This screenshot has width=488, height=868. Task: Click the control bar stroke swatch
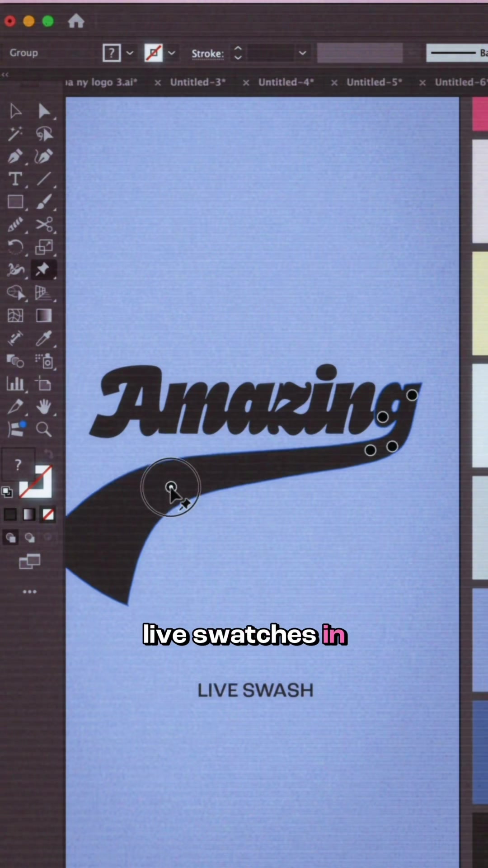(154, 53)
